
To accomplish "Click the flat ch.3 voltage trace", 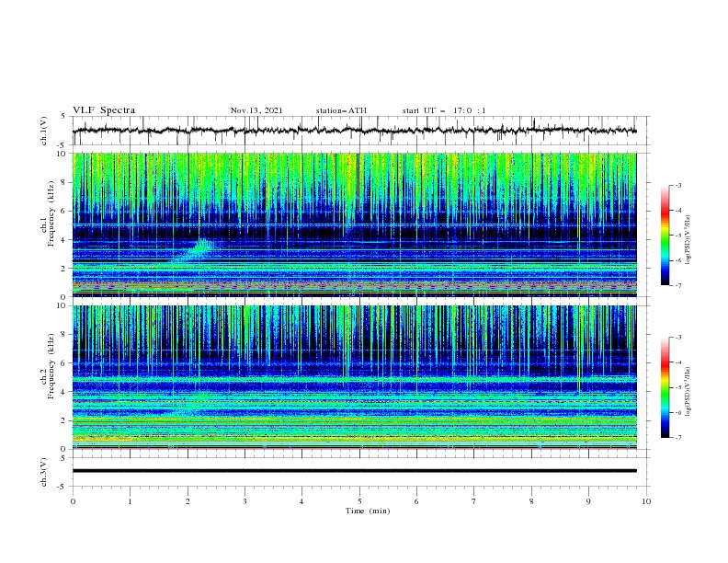I will 354,471.
